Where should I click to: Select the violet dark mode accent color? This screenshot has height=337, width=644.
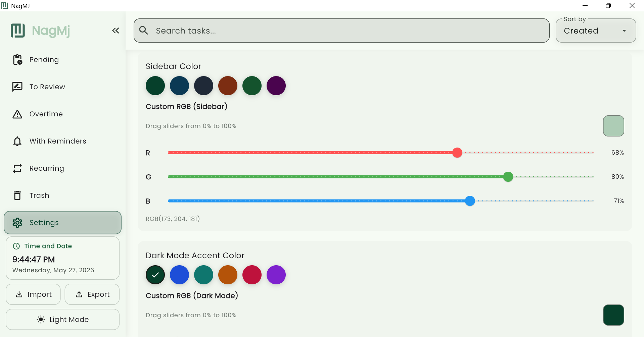pos(276,275)
